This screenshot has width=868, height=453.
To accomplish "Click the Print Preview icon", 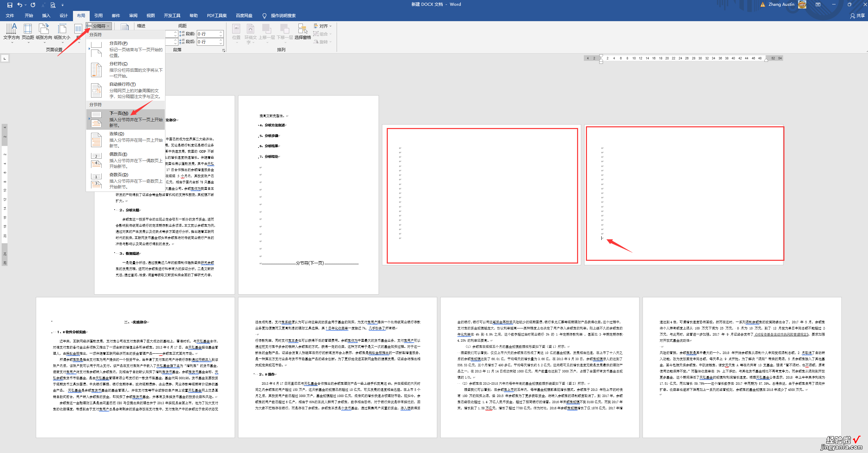I will pos(53,5).
